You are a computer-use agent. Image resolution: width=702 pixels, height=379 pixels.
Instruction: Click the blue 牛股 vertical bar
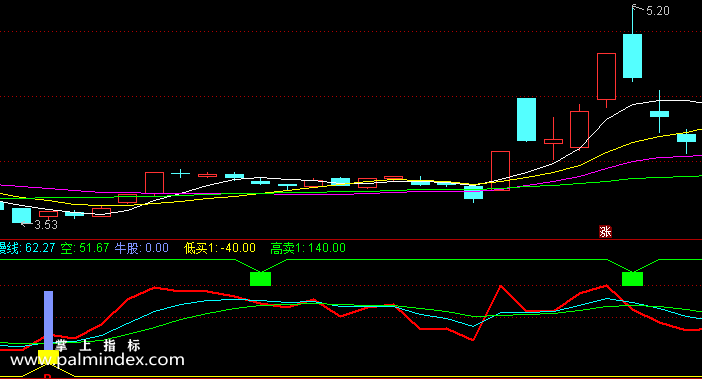coord(48,320)
